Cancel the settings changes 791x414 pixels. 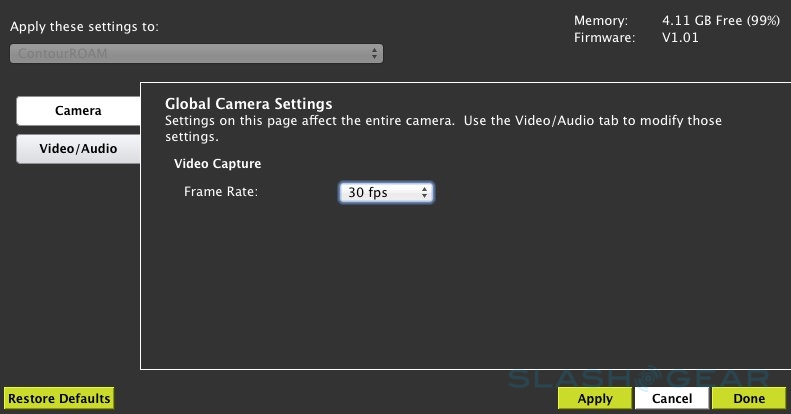(671, 398)
